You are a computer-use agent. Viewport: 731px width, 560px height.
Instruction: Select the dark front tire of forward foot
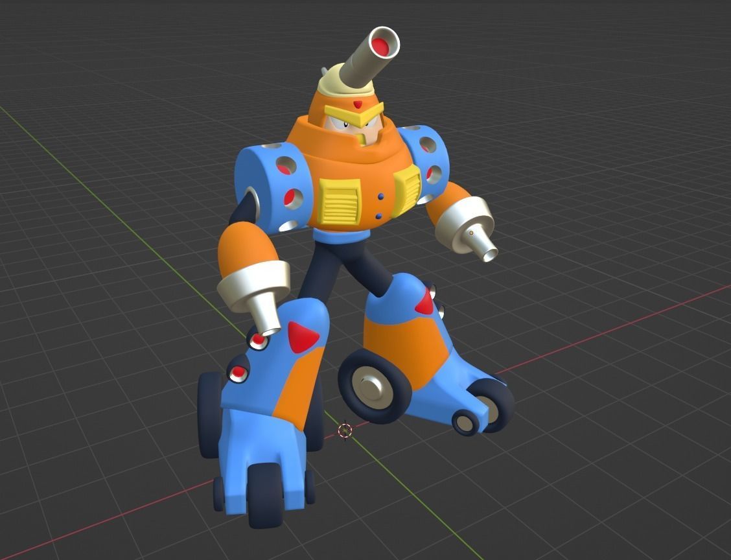265,495
